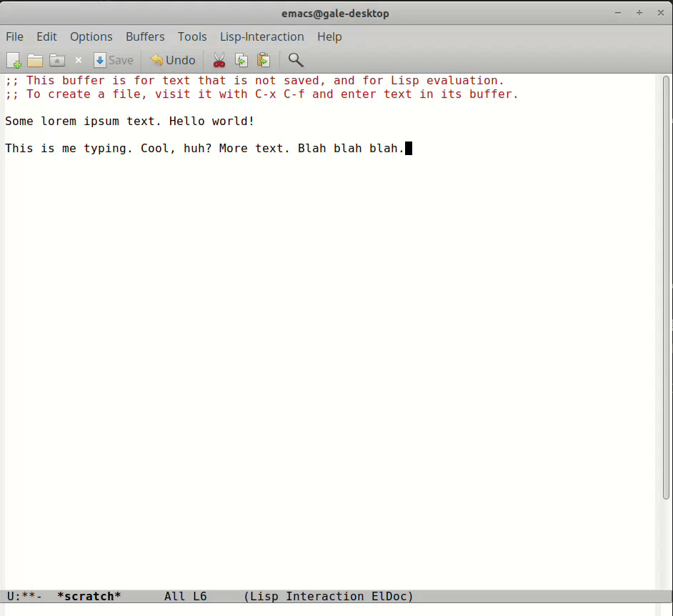Close the current buffer with the X icon

[79, 60]
